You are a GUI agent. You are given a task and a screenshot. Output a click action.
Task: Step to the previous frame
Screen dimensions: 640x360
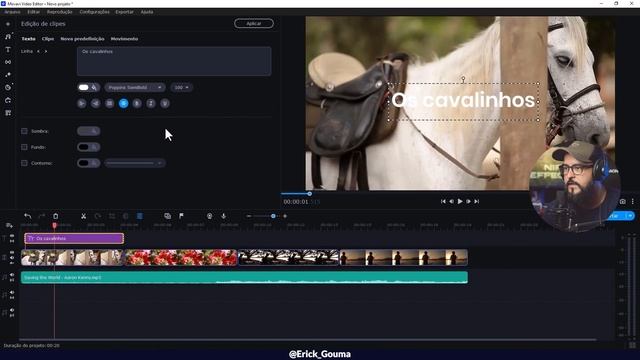[451, 201]
